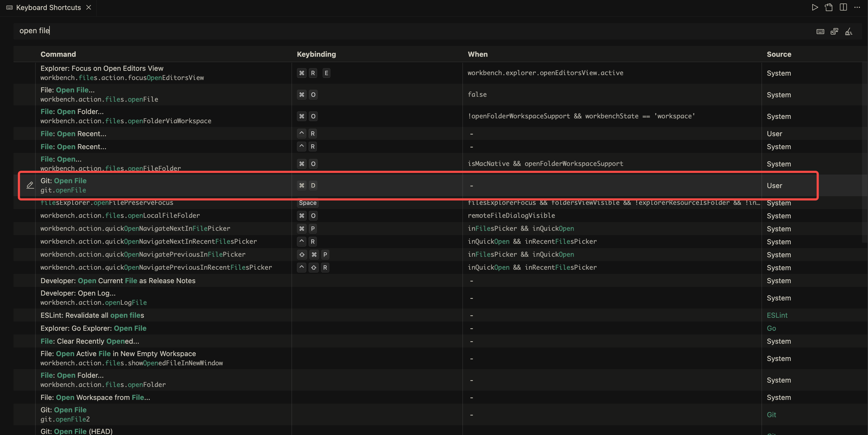Viewport: 868px width, 435px height.
Task: Toggle Record Keys keyboard icon in search bar
Action: coord(820,32)
